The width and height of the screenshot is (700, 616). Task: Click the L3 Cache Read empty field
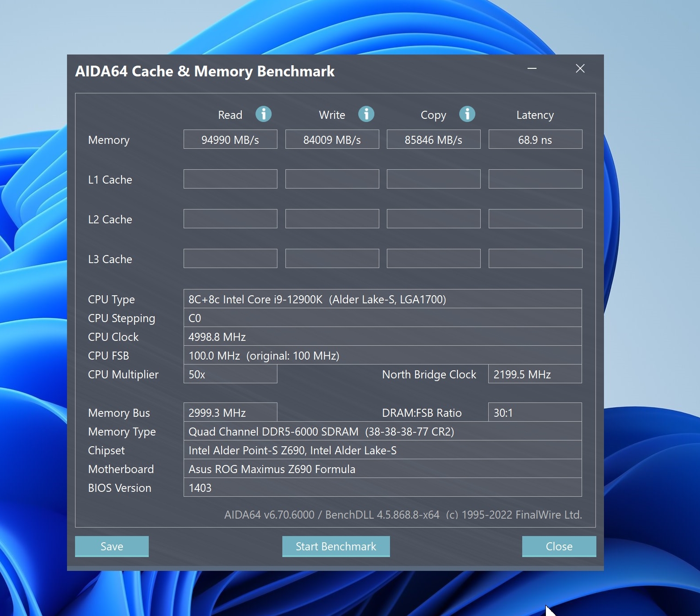click(x=230, y=259)
